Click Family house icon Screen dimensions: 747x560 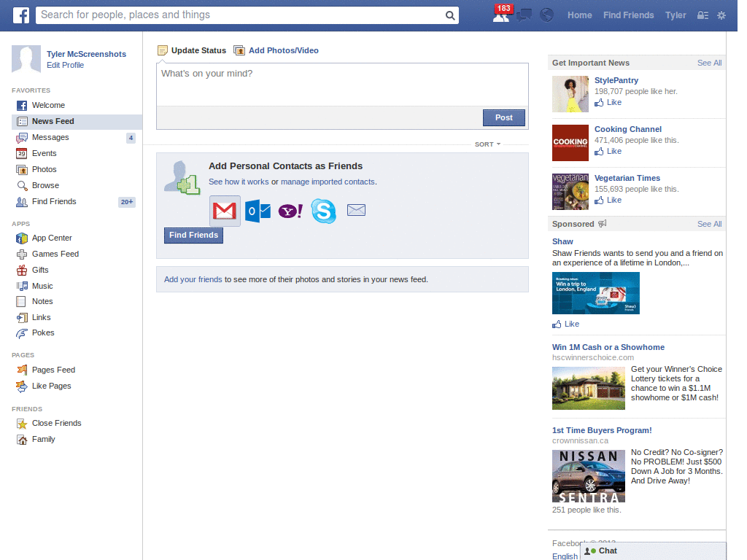tap(22, 440)
